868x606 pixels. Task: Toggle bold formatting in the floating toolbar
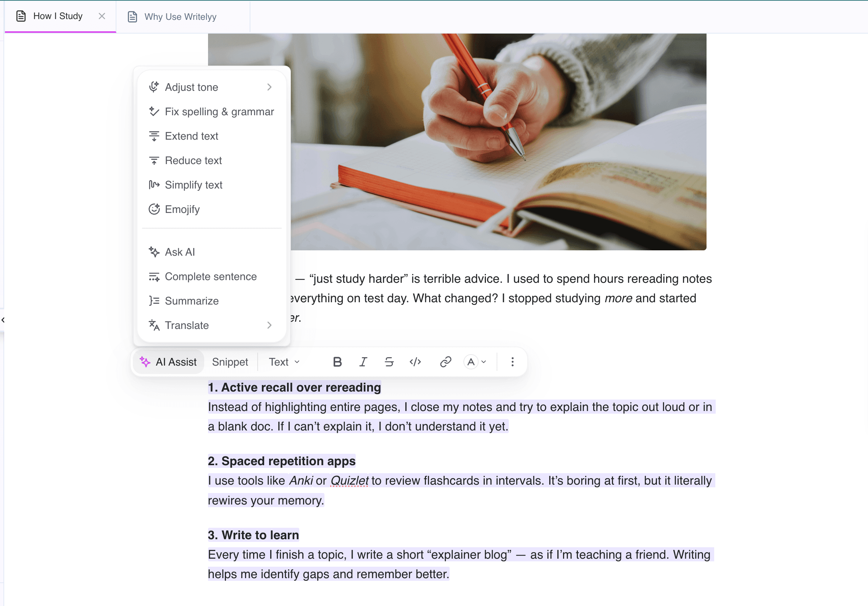coord(337,362)
